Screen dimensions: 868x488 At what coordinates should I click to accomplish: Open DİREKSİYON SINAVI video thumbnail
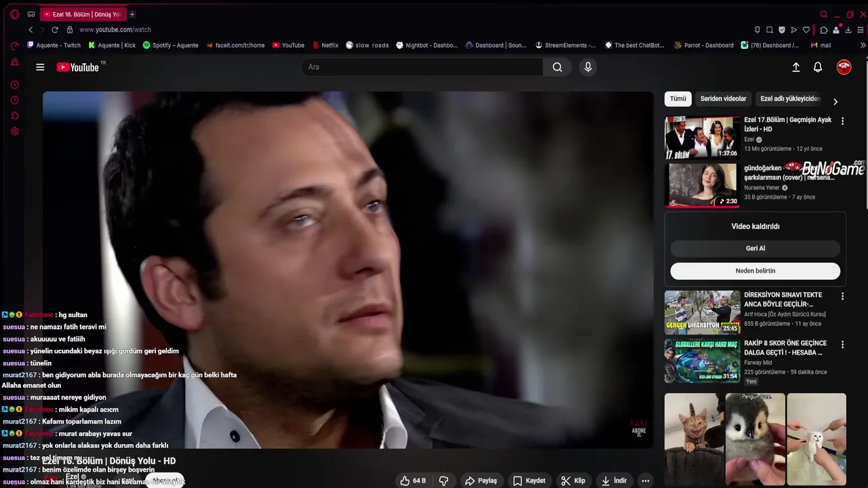click(702, 312)
